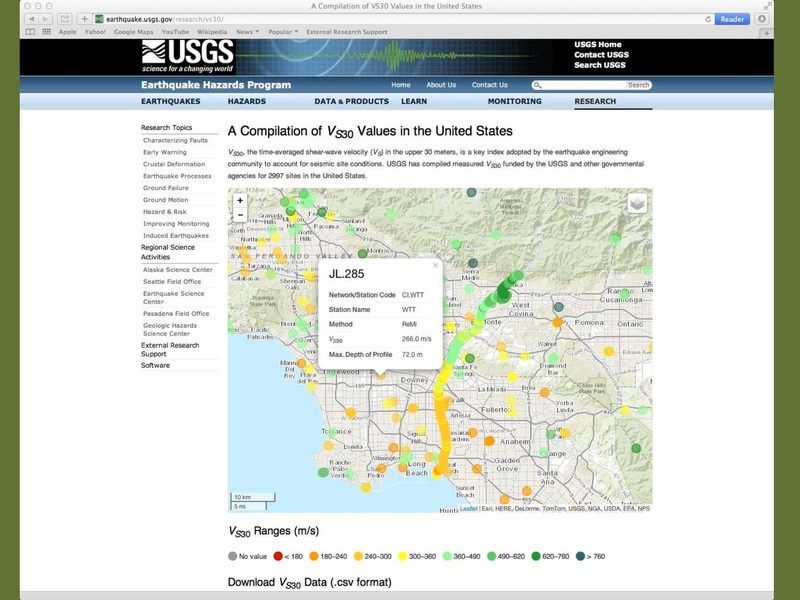Click the Safari Reader button
The height and width of the screenshot is (600, 800).
coord(732,19)
